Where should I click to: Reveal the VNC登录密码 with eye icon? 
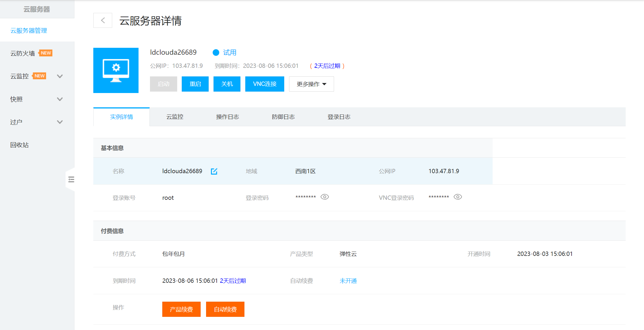[x=458, y=197]
